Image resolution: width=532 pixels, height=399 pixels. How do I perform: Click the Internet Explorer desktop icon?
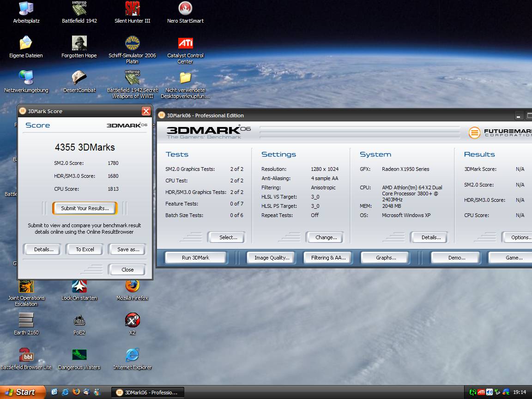click(x=133, y=359)
